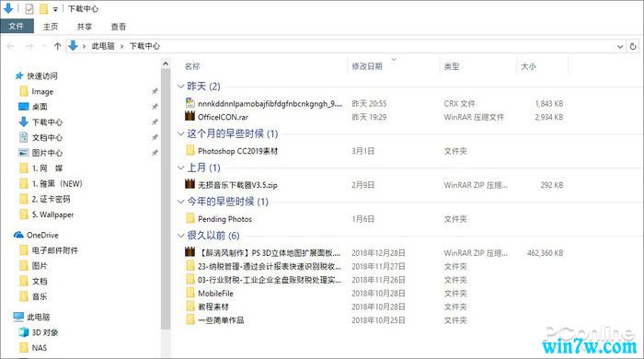Switch to the 主页 ribbon tab
Viewport: 644px width, 359px height.
click(51, 27)
